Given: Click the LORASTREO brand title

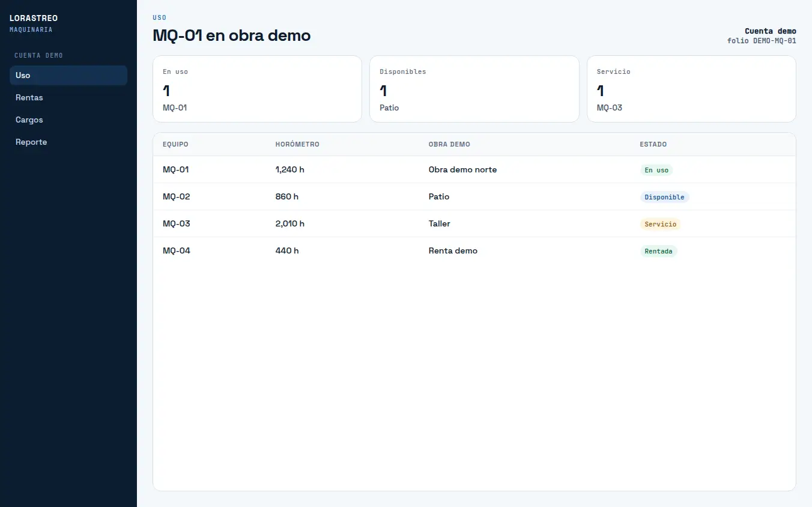Looking at the screenshot, I should coord(34,19).
